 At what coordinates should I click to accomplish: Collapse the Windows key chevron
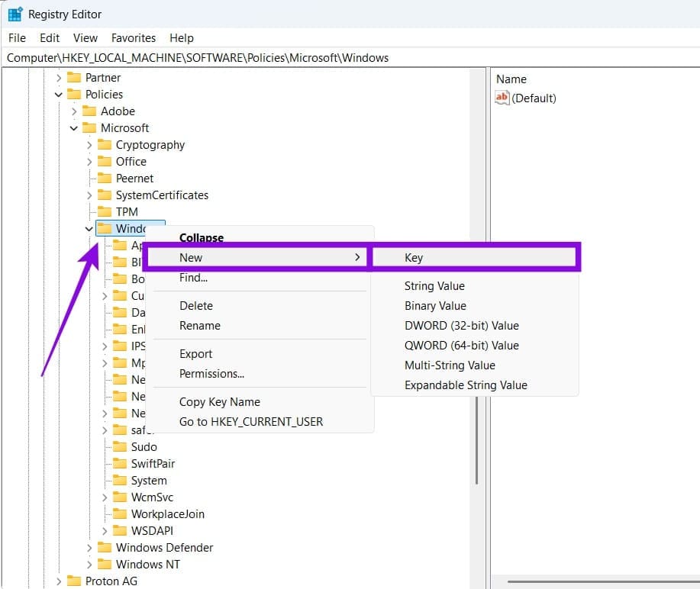click(89, 229)
